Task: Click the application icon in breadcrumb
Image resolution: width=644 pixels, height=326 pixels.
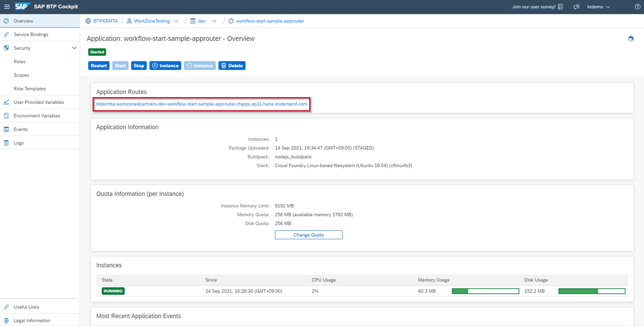Action: pos(231,21)
